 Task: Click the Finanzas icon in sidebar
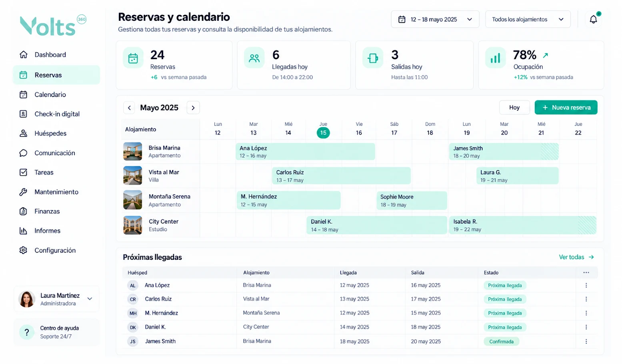click(24, 211)
